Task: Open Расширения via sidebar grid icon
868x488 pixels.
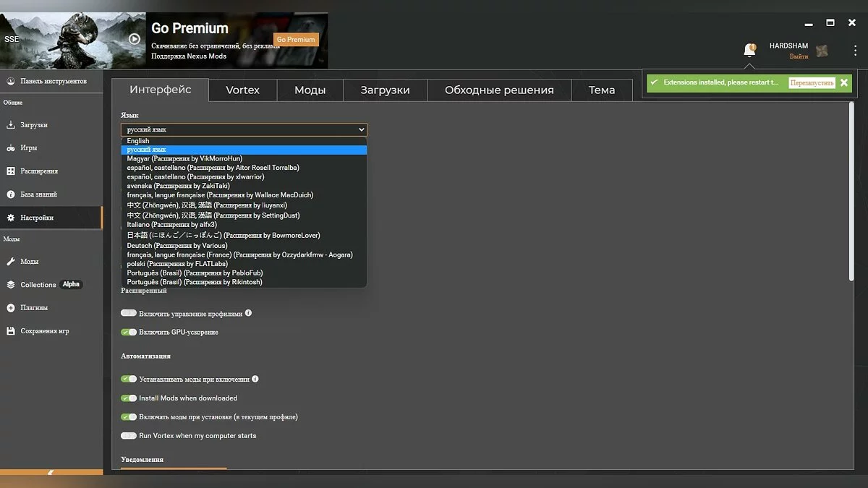Action: 11,171
